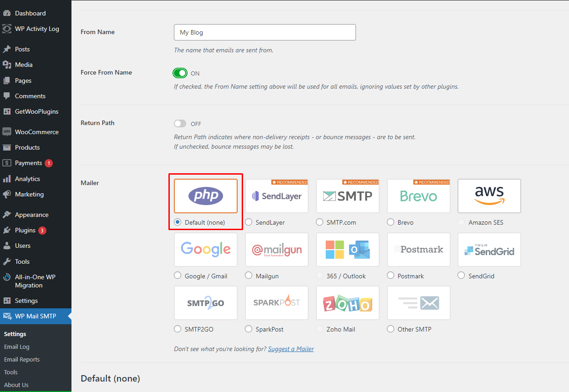Turn off the Force From Name toggle

[180, 73]
